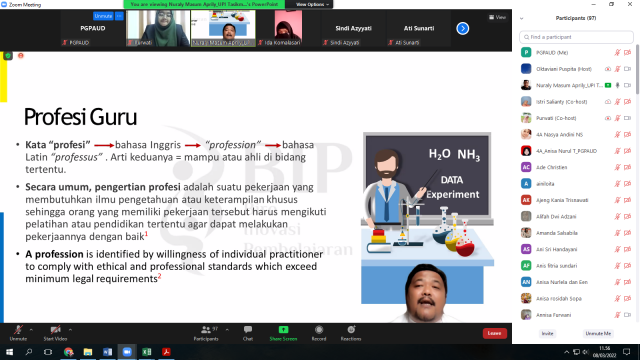Open the Chat window
This screenshot has height=360, width=640.
tap(248, 333)
